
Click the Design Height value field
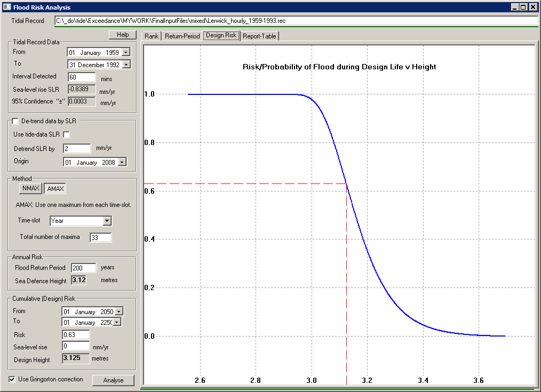coord(76,358)
